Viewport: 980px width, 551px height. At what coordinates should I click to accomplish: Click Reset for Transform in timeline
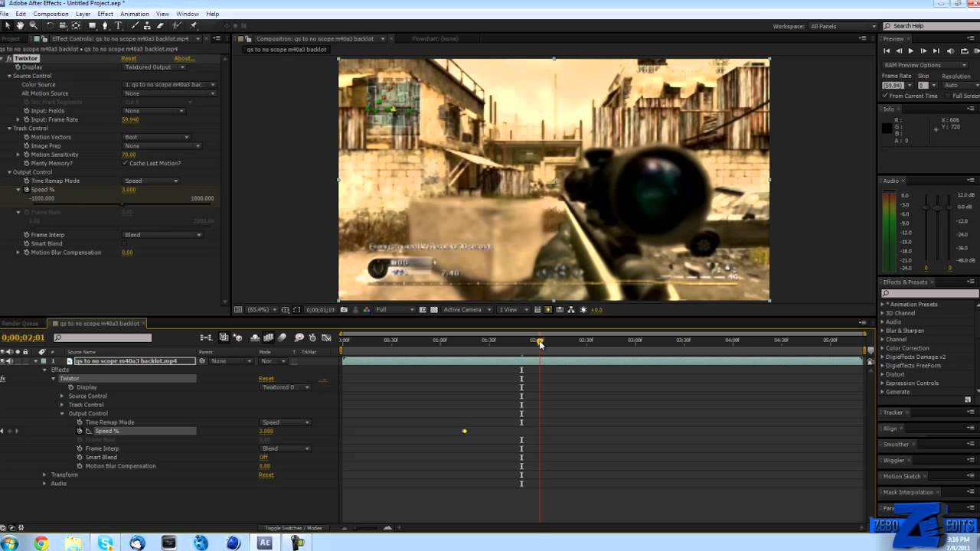[266, 474]
